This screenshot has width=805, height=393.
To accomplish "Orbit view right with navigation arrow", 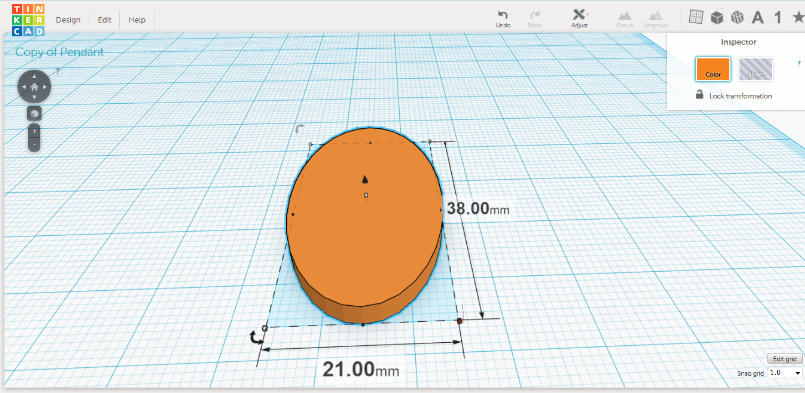I will click(x=45, y=86).
